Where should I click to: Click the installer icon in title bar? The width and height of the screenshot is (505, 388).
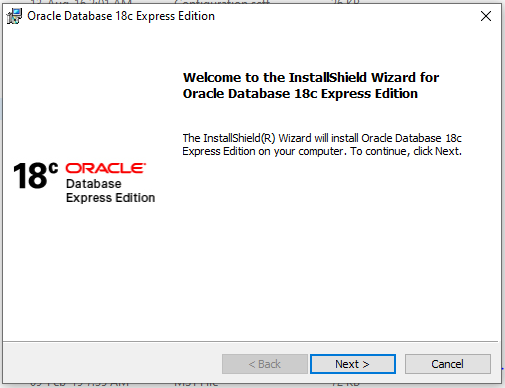(14, 16)
